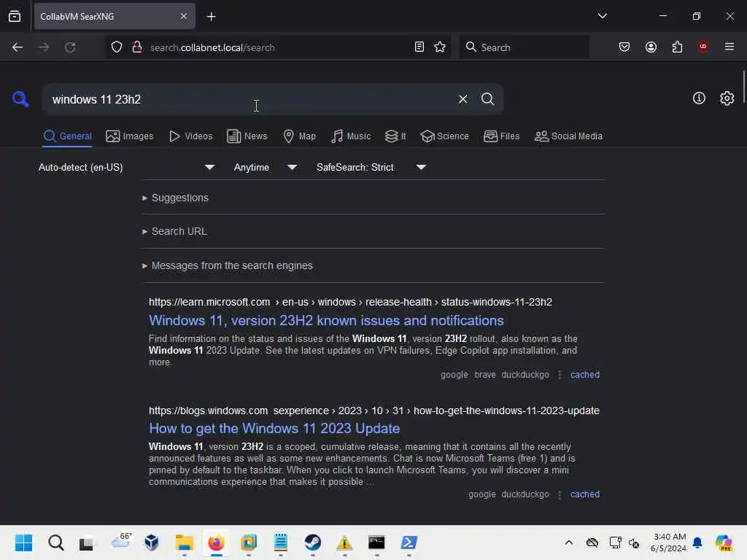Image resolution: width=747 pixels, height=560 pixels.
Task: Open cached link for the Windows blog result
Action: click(584, 494)
